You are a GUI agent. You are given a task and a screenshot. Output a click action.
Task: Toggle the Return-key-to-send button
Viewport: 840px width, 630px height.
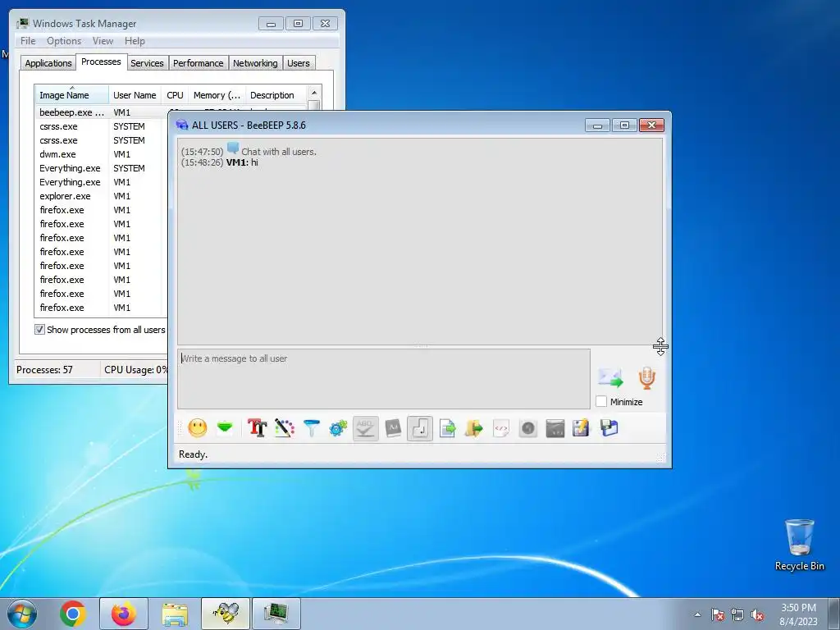[420, 428]
